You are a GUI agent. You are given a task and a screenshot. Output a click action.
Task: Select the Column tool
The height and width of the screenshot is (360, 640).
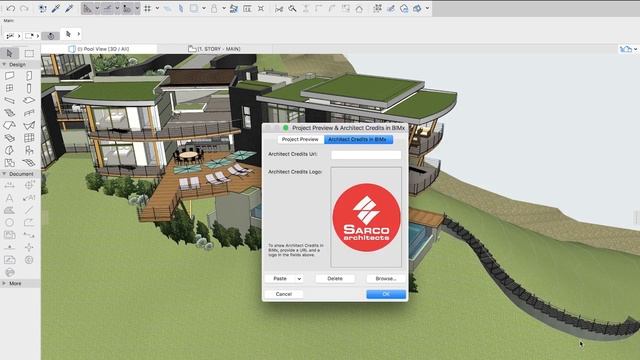tap(29, 88)
